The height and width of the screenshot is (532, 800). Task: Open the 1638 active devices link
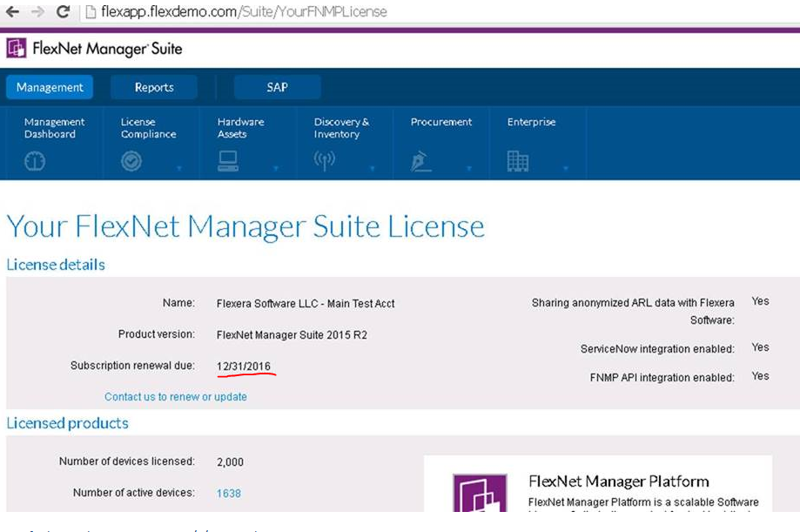click(229, 493)
